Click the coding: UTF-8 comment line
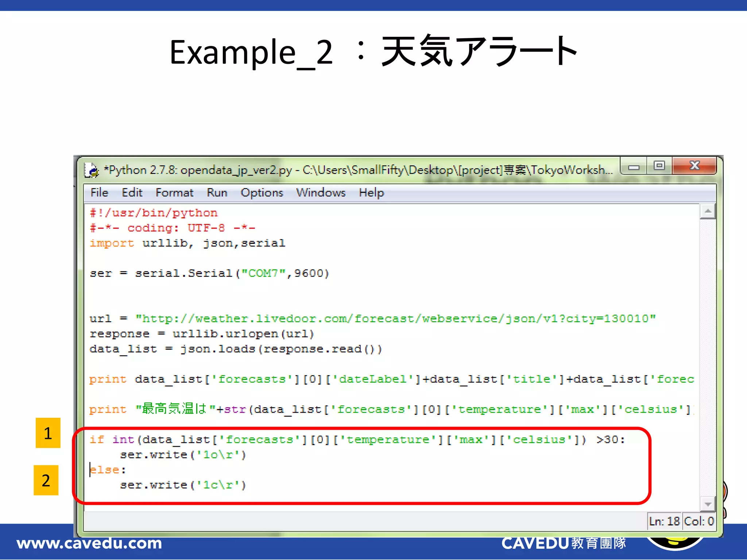 [172, 228]
